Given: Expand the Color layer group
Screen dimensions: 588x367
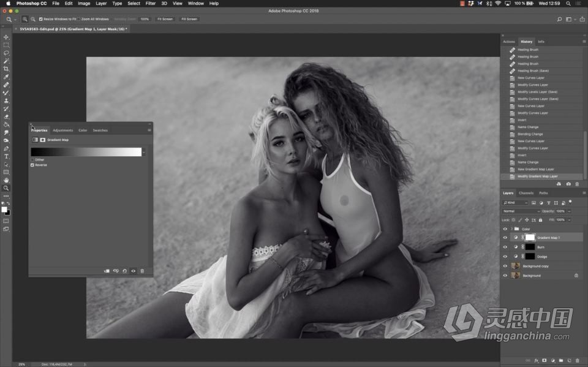Looking at the screenshot, I should [x=511, y=229].
